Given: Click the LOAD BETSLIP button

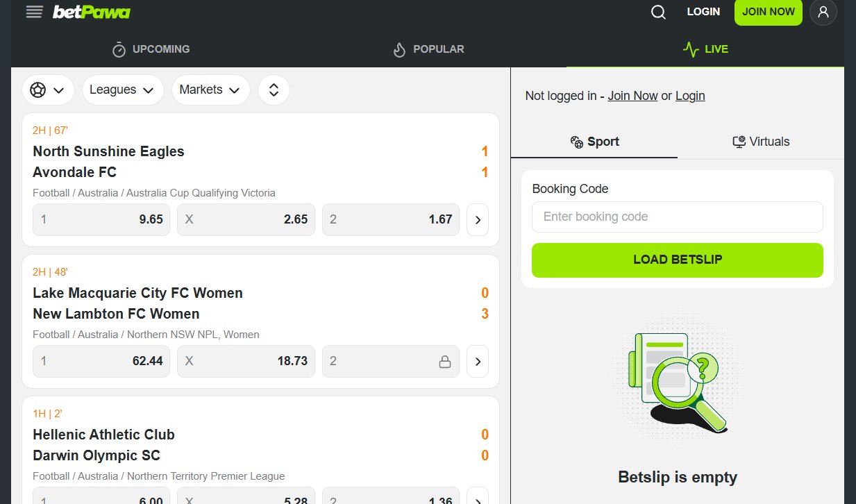Looking at the screenshot, I should [x=678, y=260].
